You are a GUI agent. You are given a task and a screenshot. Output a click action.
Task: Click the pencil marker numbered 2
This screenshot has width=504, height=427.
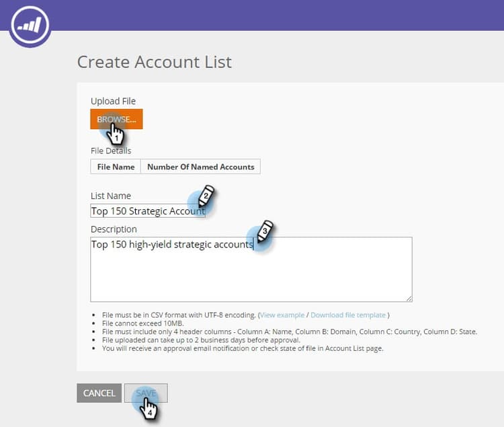(x=206, y=196)
